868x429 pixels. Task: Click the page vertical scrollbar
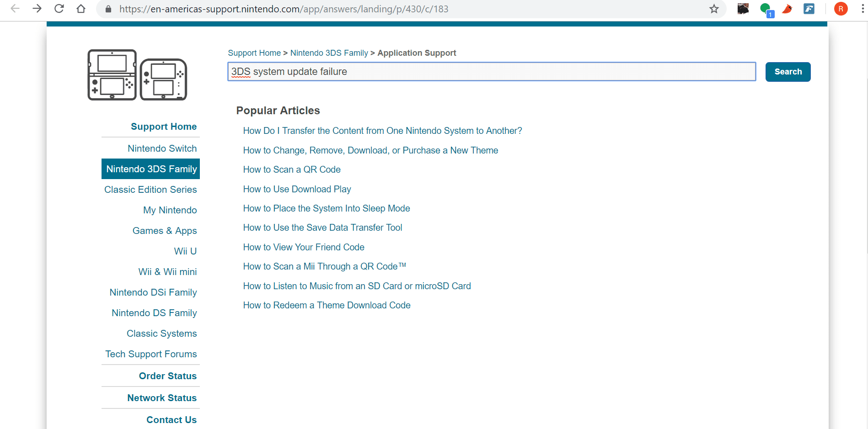tap(866, 167)
